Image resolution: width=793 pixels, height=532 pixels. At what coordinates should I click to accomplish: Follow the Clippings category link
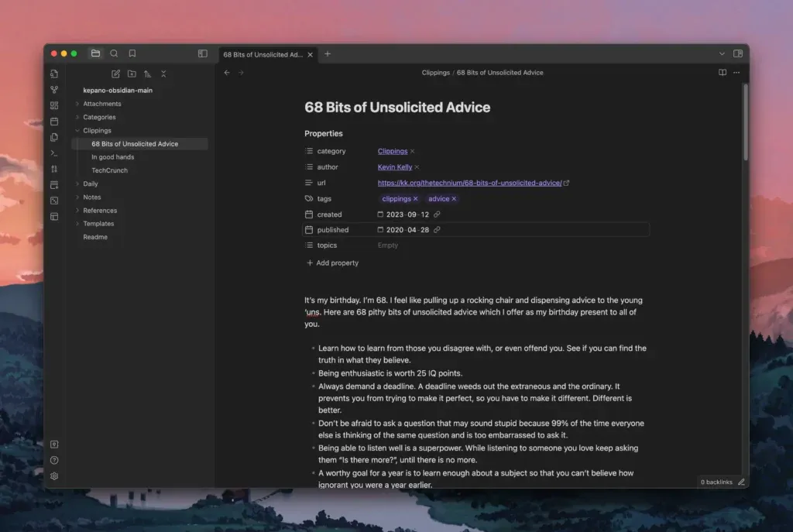tap(393, 151)
